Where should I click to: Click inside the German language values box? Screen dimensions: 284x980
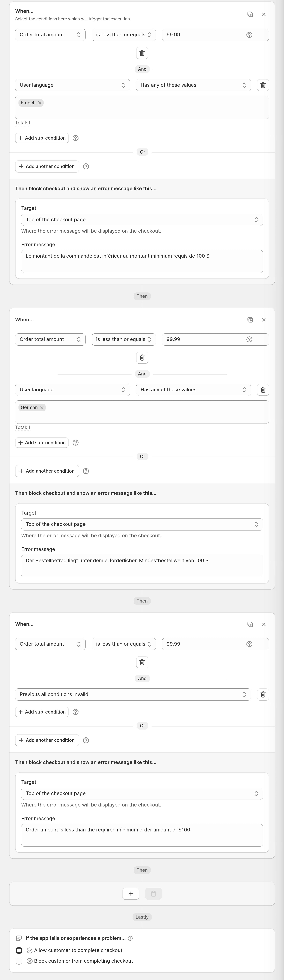tap(142, 412)
